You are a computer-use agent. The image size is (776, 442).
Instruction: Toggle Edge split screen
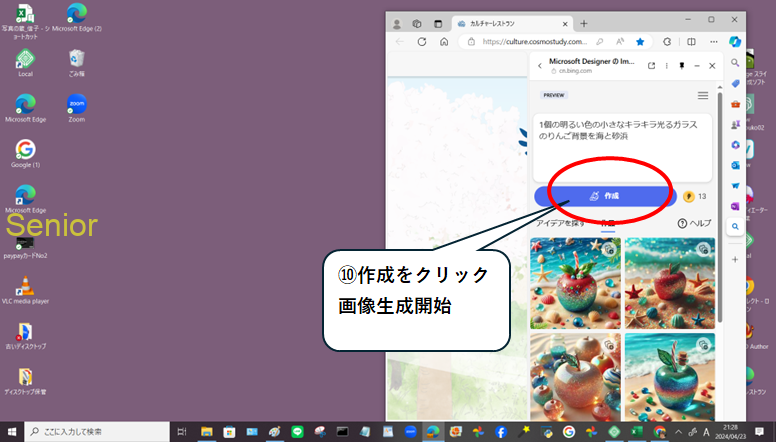point(691,42)
